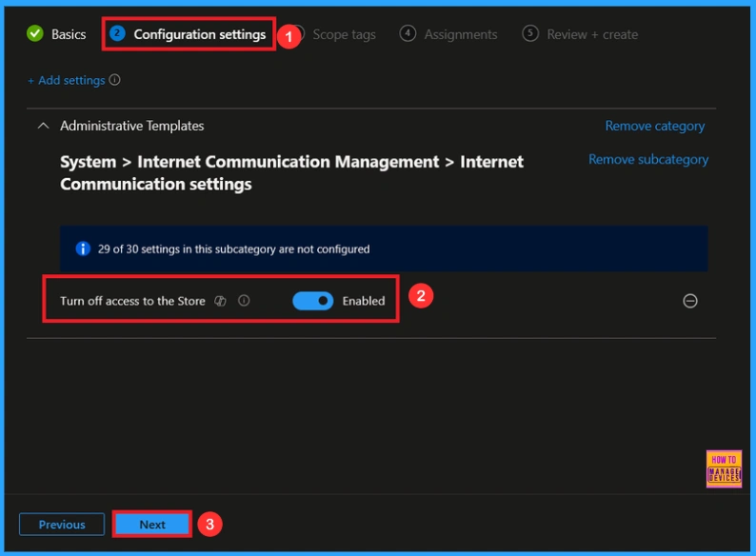The image size is (756, 556).
Task: Click the Add settings link
Action: coord(67,80)
